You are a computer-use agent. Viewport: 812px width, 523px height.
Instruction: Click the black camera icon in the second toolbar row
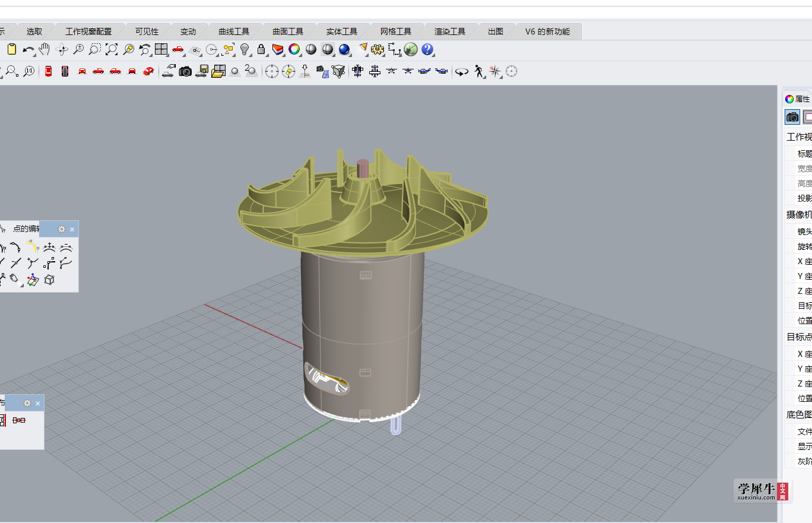point(185,71)
